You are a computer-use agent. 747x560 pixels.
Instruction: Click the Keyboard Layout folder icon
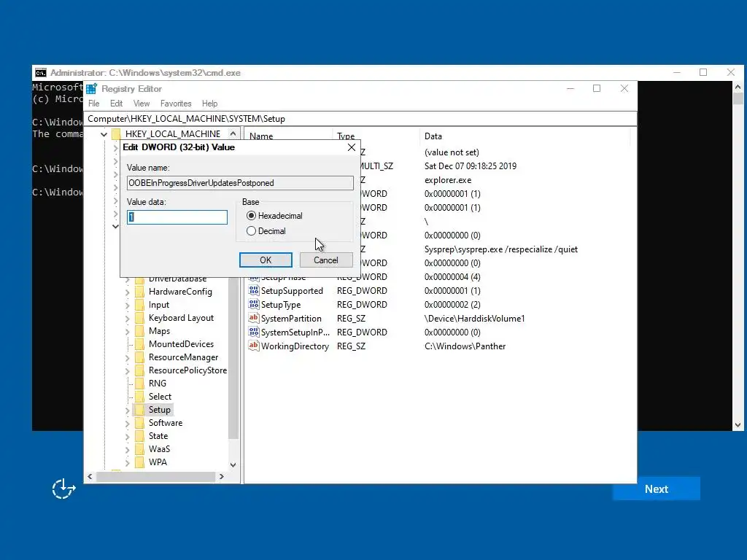[x=139, y=318]
